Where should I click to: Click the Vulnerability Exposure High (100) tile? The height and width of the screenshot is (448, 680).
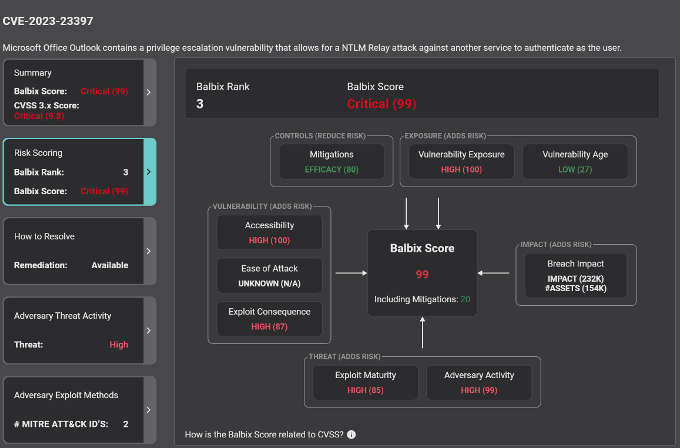click(x=461, y=161)
